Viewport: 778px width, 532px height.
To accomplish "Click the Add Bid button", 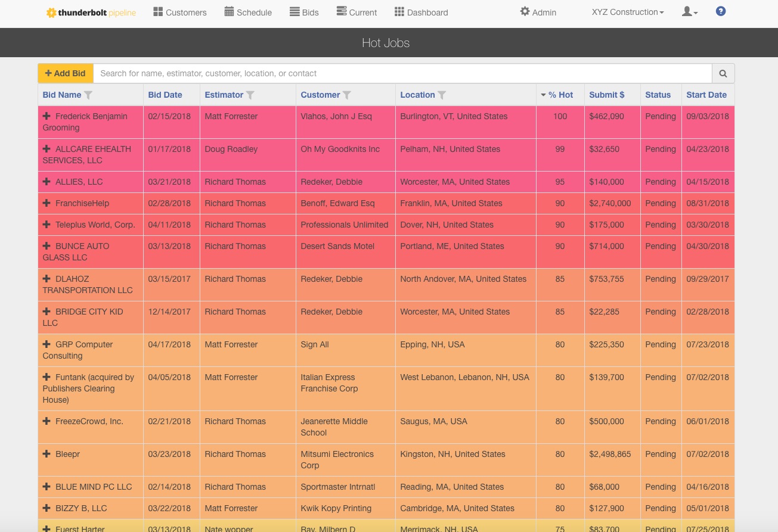I will (66, 73).
